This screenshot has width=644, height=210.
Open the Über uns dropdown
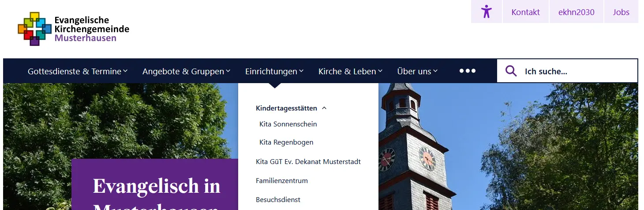tap(417, 71)
